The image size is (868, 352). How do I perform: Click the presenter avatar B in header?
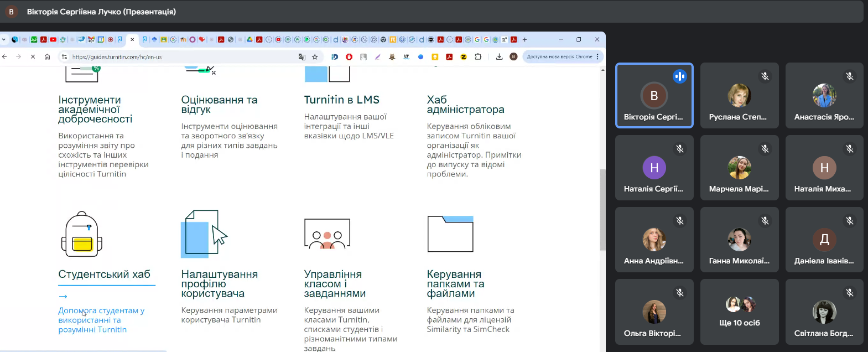pyautogui.click(x=11, y=12)
